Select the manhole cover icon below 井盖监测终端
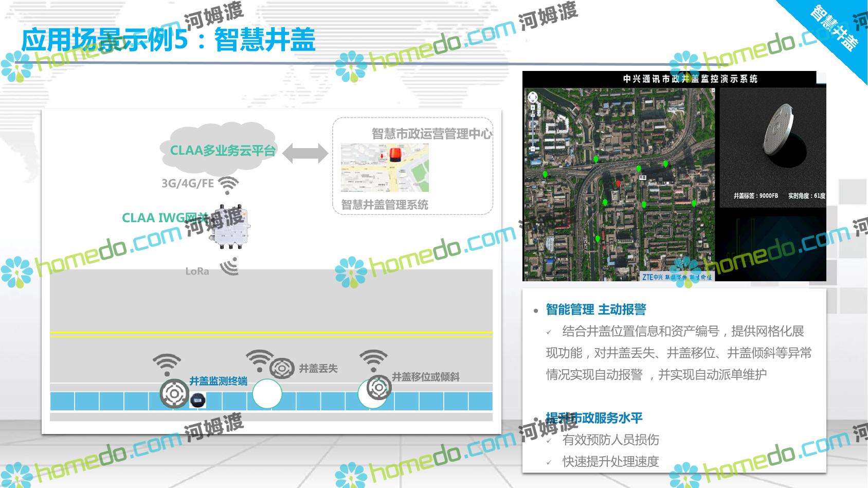This screenshot has width=868, height=488. click(x=174, y=394)
